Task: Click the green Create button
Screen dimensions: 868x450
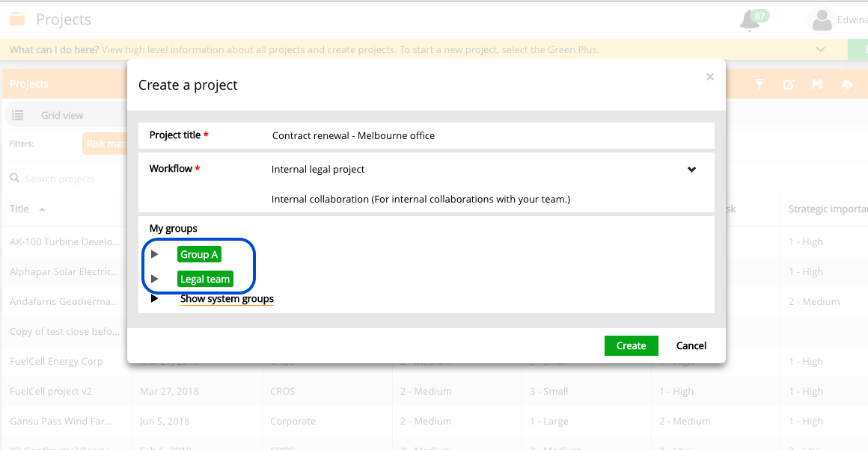Action: pos(631,345)
